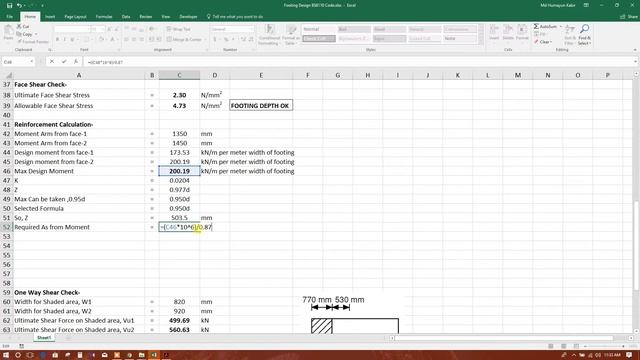
Task: Open Find & Select menu
Action: point(584,34)
